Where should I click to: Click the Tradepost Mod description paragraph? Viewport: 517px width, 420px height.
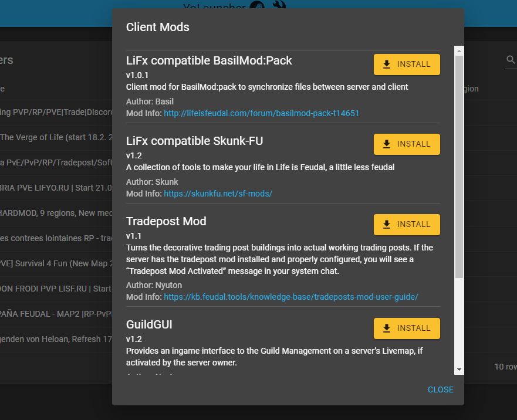(x=279, y=259)
